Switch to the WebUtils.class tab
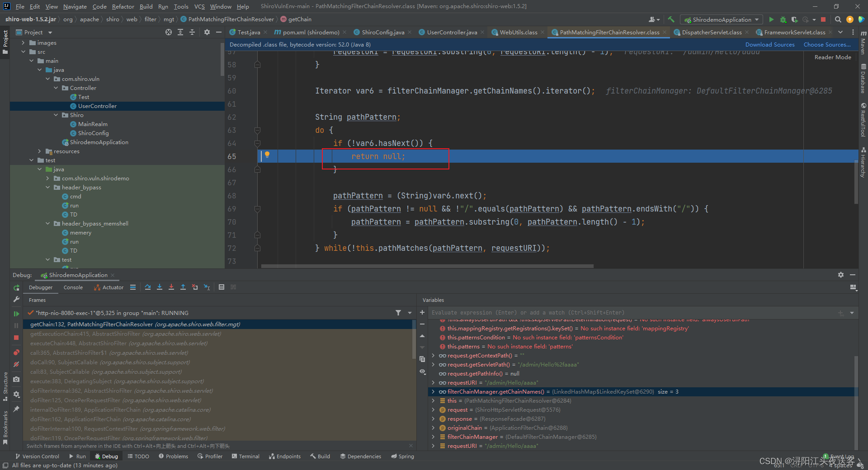The image size is (868, 470). click(518, 32)
